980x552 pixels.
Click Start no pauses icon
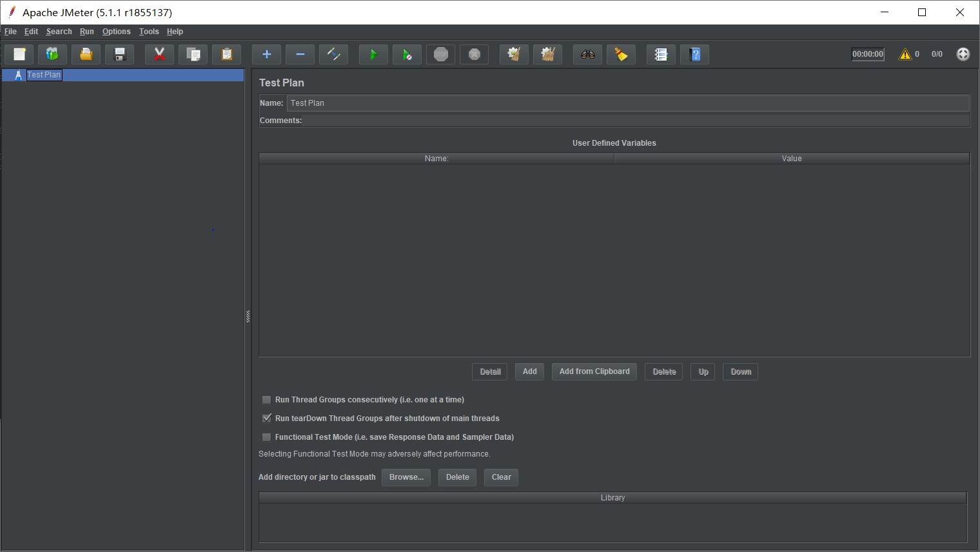[407, 54]
